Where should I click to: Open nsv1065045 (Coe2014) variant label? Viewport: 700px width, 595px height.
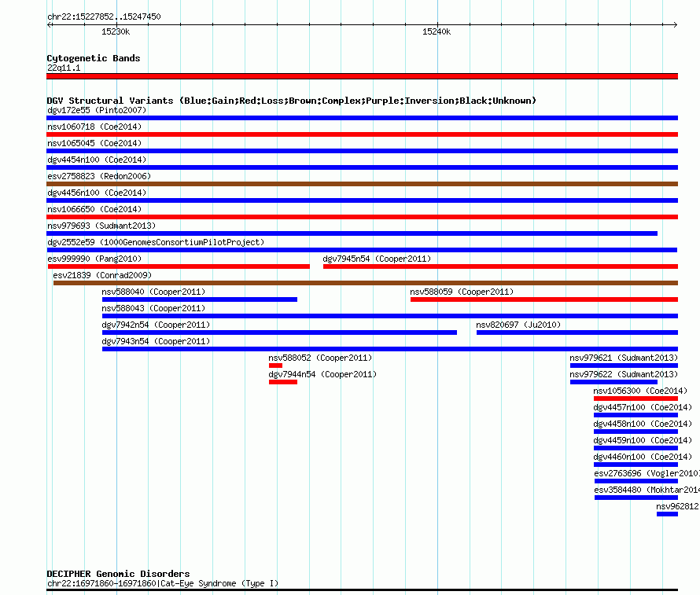[x=94, y=143]
